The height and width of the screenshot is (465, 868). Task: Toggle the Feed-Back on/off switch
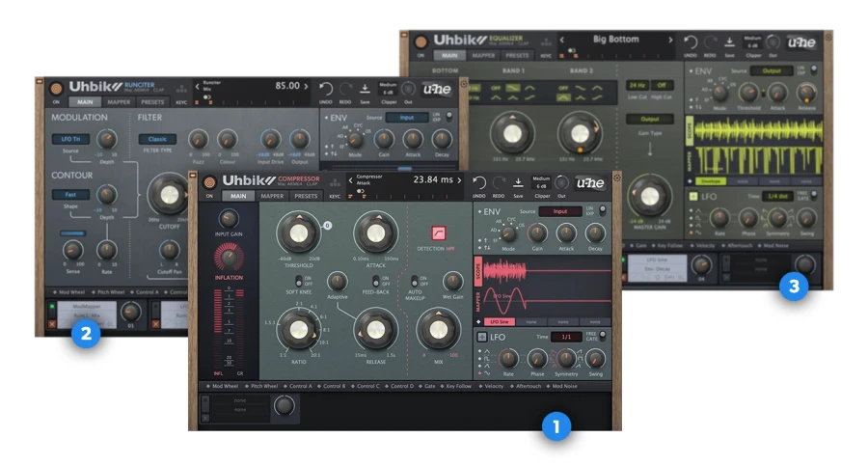tap(376, 281)
